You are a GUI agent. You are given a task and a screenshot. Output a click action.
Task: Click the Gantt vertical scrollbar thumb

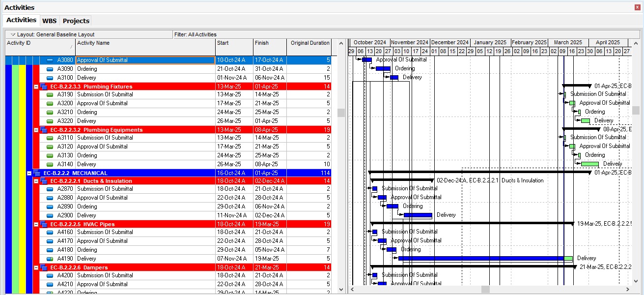tap(636, 110)
